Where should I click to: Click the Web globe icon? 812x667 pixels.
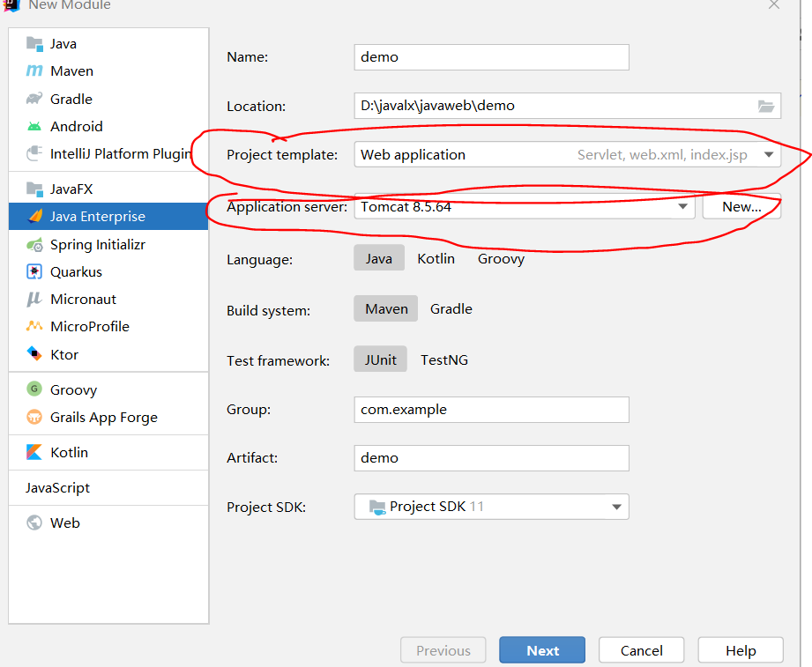34,522
